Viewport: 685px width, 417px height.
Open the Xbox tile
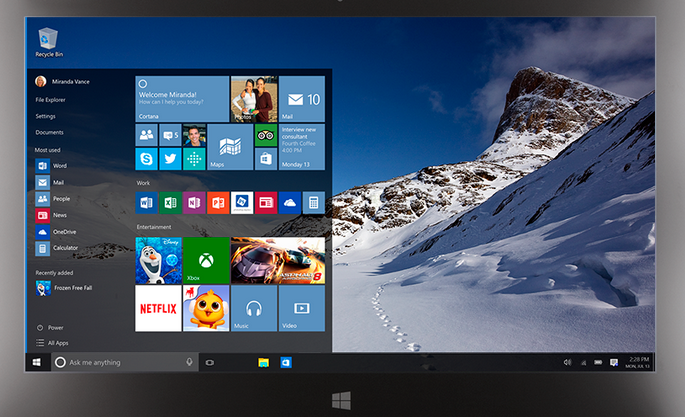click(206, 261)
